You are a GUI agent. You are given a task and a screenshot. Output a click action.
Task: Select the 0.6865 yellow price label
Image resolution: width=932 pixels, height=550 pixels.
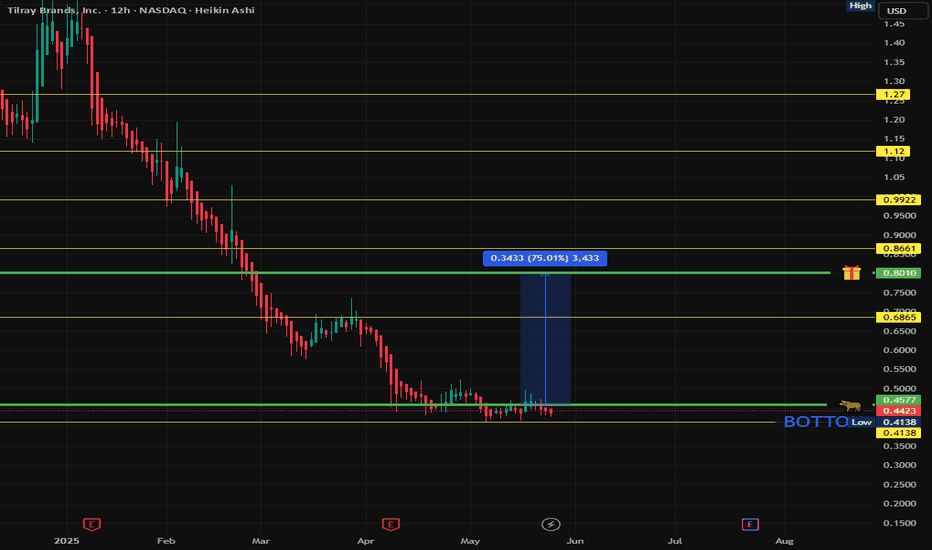pos(899,318)
